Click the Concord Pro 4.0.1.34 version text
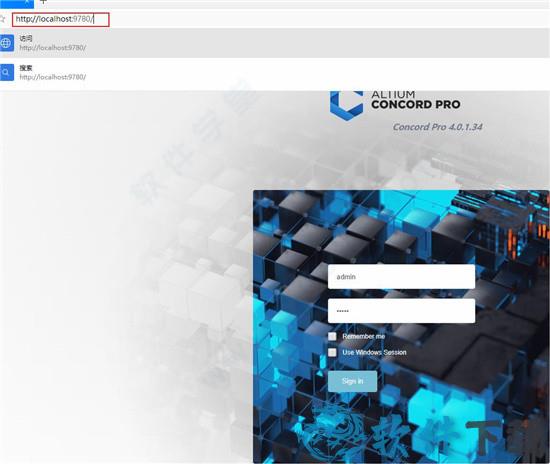 click(x=437, y=127)
